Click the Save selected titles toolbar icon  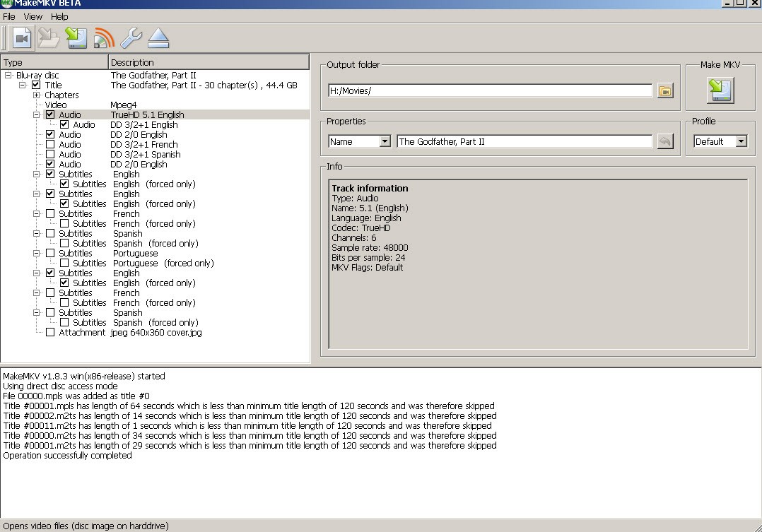pos(76,38)
